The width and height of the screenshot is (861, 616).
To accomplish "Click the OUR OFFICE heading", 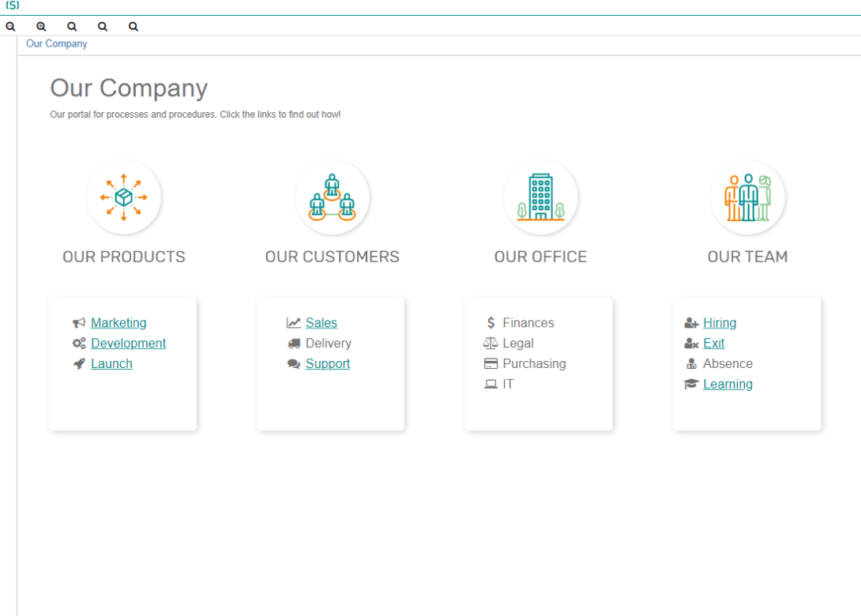I will pos(540,257).
